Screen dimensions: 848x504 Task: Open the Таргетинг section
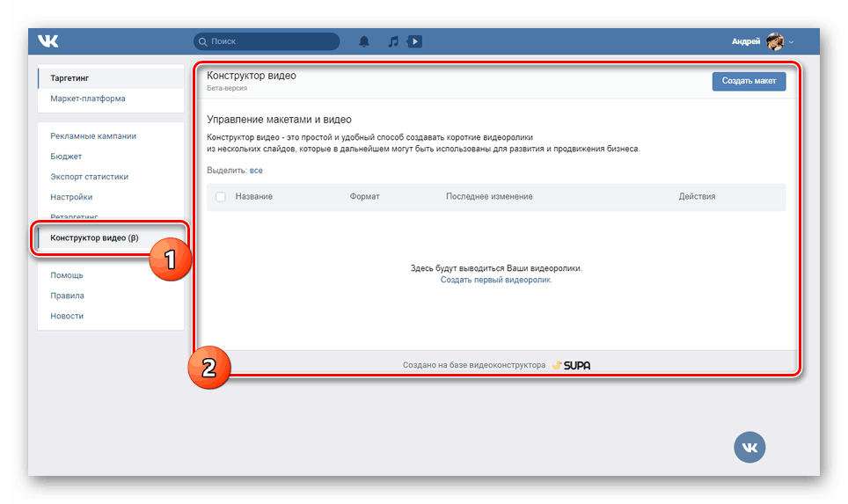(x=111, y=78)
